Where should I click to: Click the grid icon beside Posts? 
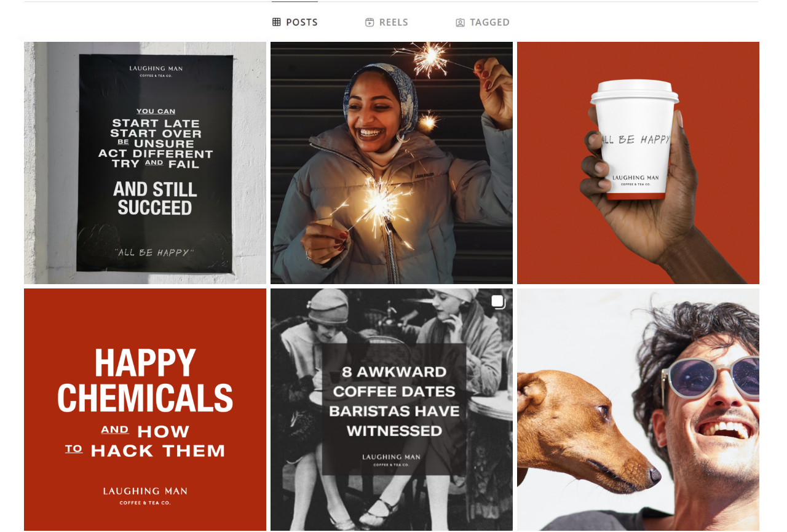coord(277,22)
